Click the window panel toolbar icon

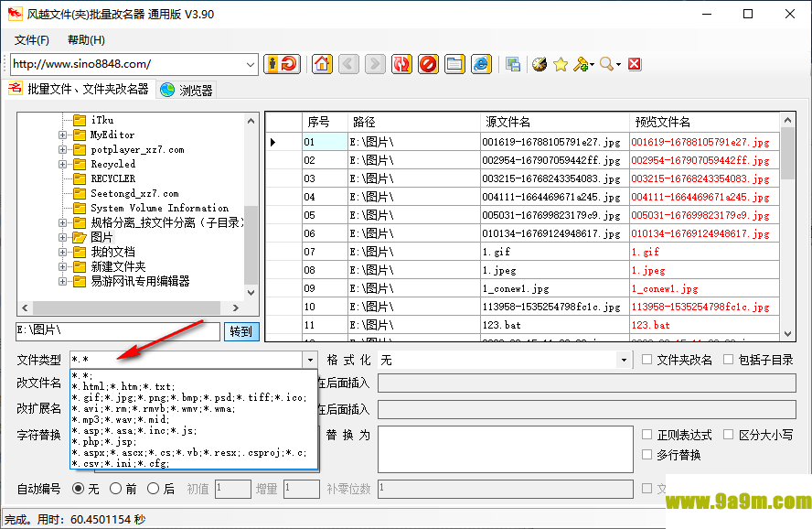[454, 64]
